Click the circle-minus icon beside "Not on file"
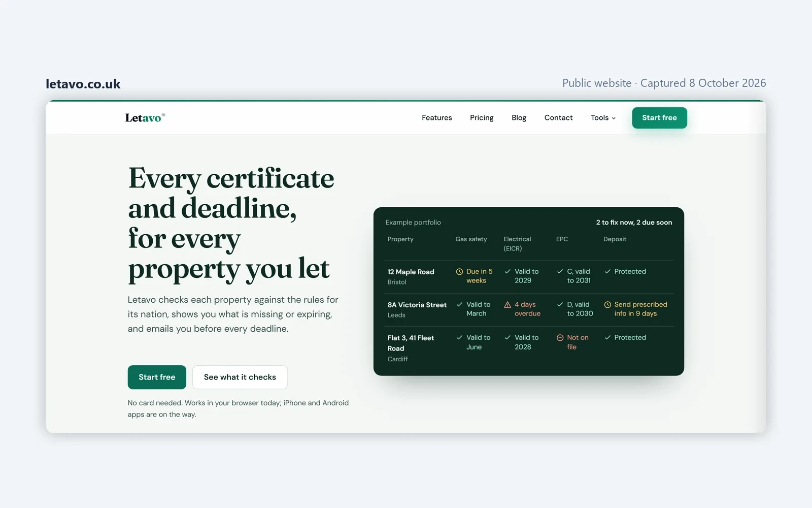Viewport: 812px width, 508px height. click(560, 338)
